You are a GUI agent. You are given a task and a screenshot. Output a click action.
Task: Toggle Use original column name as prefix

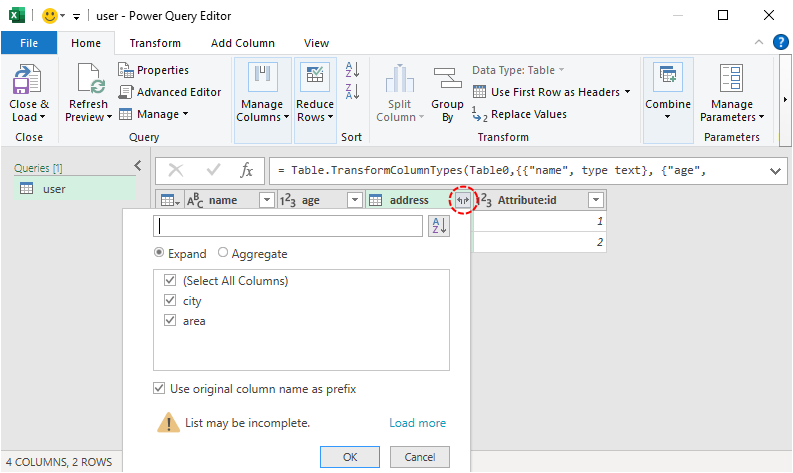click(x=159, y=388)
